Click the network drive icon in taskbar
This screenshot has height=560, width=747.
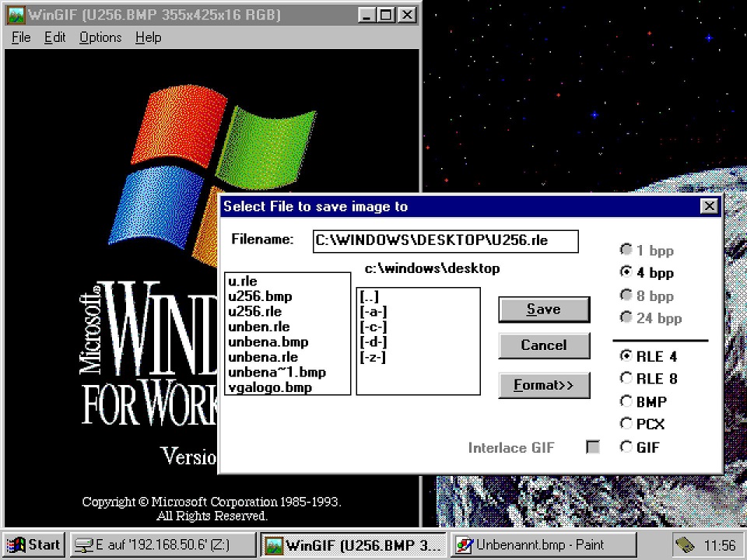(x=82, y=544)
